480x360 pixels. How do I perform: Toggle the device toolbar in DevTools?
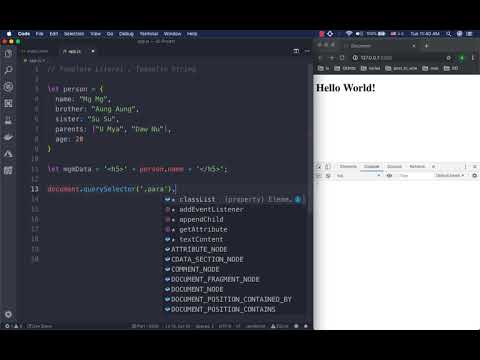328,166
